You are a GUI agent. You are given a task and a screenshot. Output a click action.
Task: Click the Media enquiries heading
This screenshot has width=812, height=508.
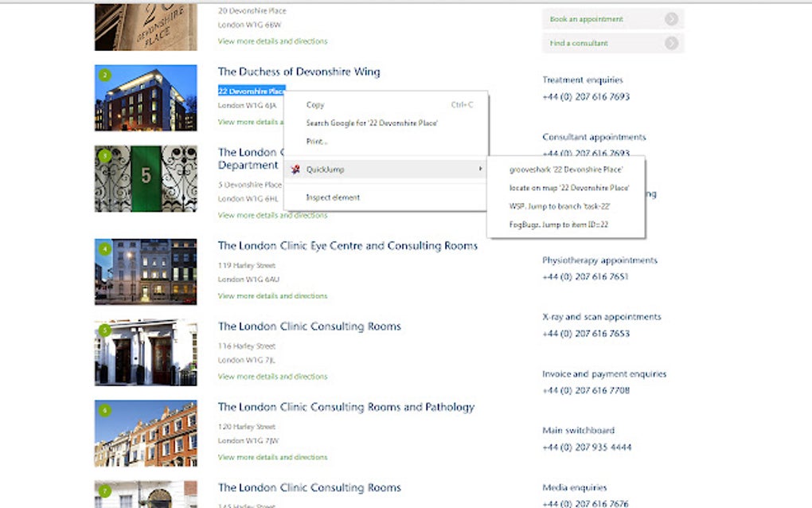coord(574,488)
